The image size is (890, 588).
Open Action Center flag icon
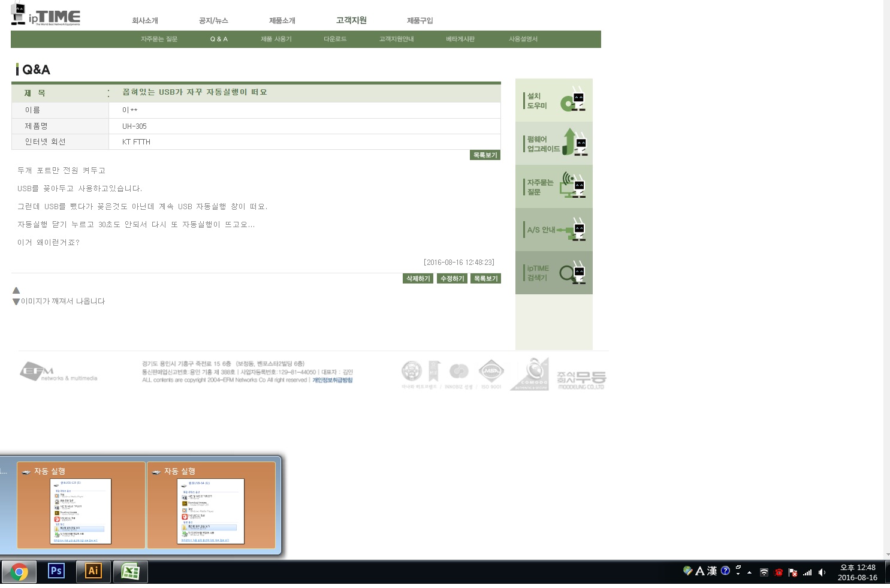[x=793, y=572]
